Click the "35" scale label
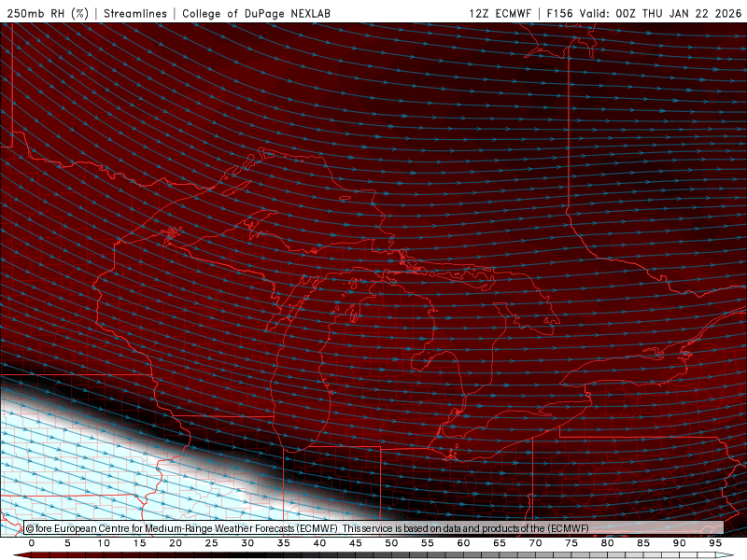The width and height of the screenshot is (747, 560). click(x=284, y=543)
